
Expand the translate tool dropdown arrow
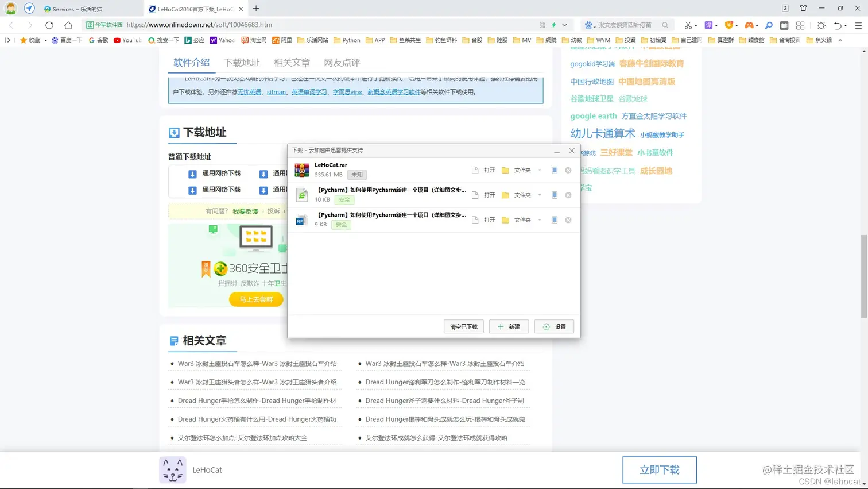tap(717, 25)
